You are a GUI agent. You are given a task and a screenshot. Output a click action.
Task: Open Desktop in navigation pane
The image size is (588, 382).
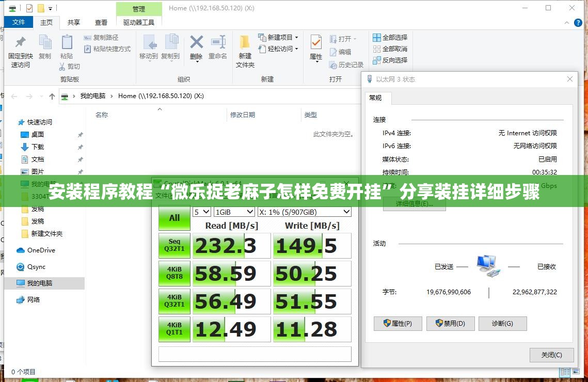[32, 134]
